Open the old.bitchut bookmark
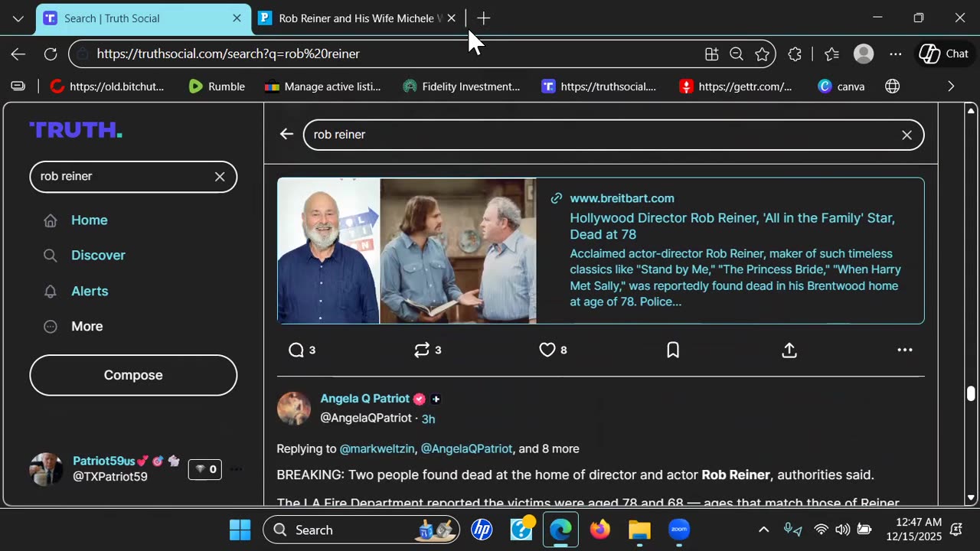This screenshot has width=980, height=551. click(x=107, y=86)
